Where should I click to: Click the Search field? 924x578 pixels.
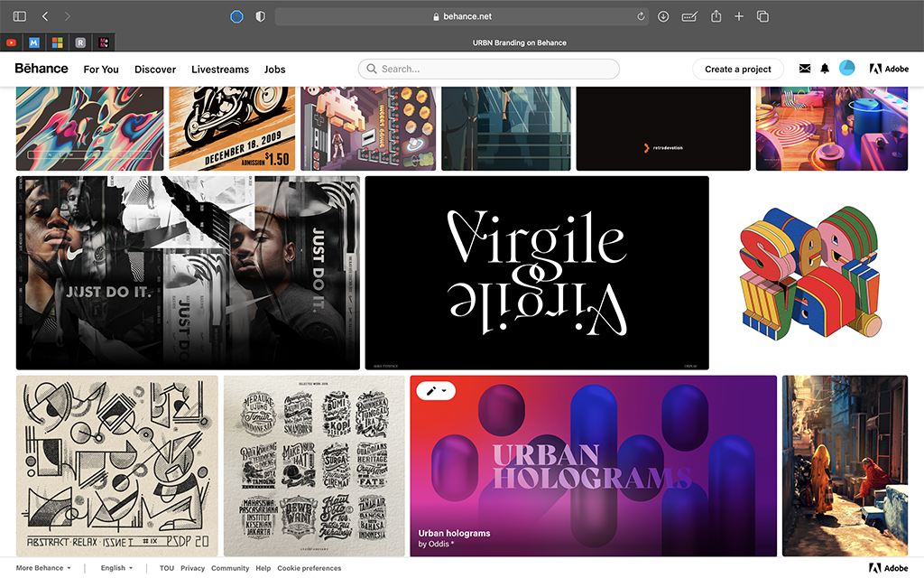point(488,69)
